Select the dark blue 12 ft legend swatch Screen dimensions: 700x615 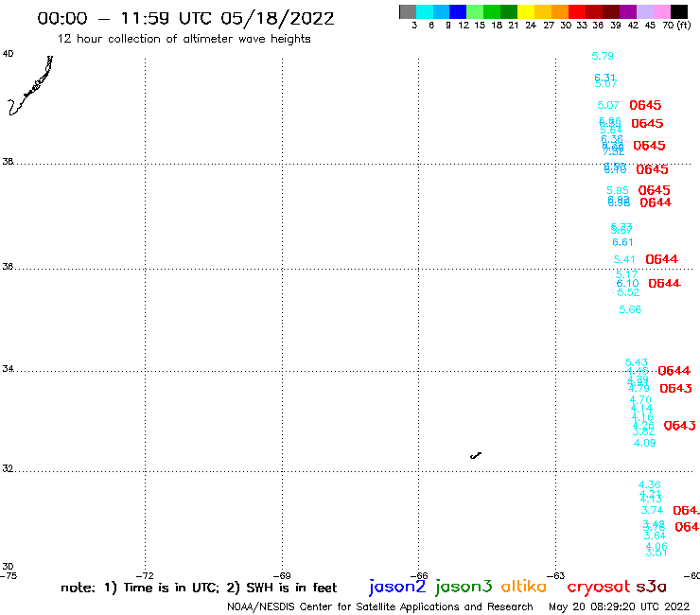click(458, 11)
